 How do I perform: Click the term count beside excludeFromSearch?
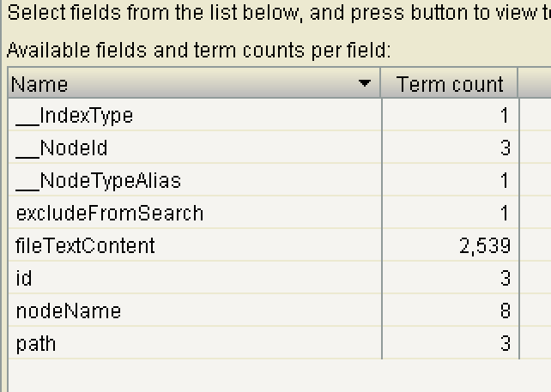pos(505,214)
